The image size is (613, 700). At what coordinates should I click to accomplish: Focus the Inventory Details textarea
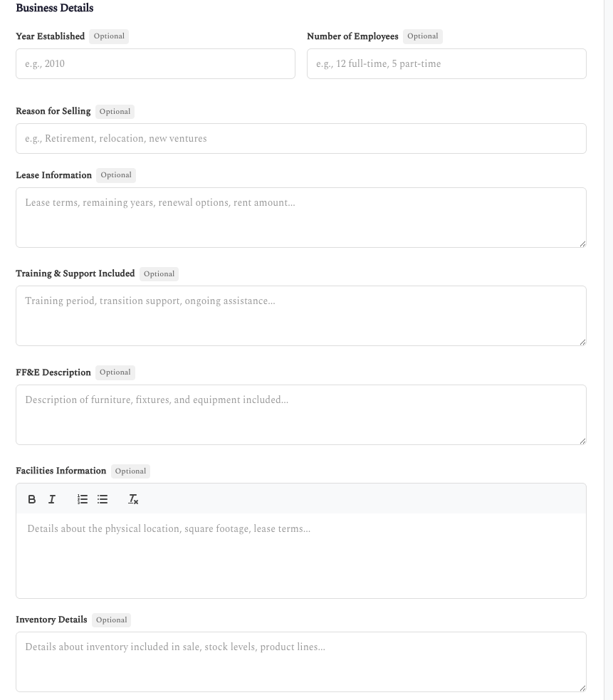tap(300, 659)
